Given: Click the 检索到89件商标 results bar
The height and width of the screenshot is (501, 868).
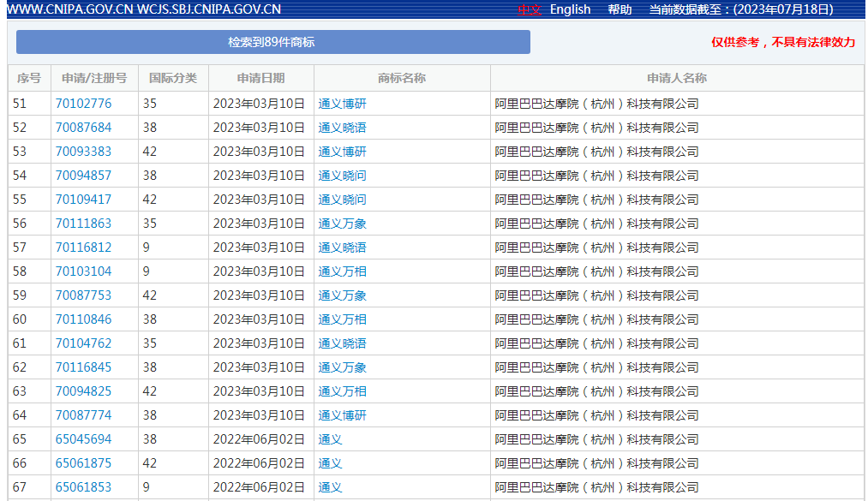Looking at the screenshot, I should click(272, 42).
